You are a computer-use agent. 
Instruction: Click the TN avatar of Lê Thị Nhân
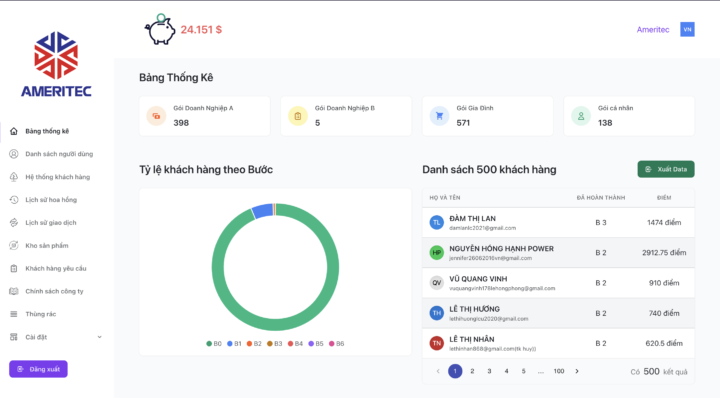coord(436,343)
